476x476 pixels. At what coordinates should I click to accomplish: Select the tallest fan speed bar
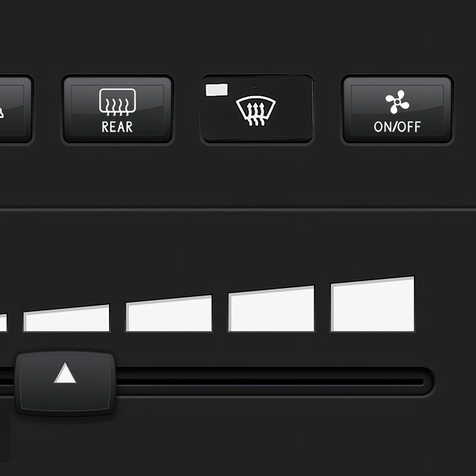coord(372,304)
